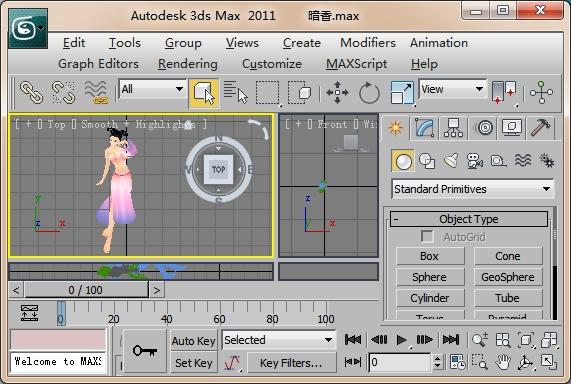Open the Tools menu

[x=125, y=43]
